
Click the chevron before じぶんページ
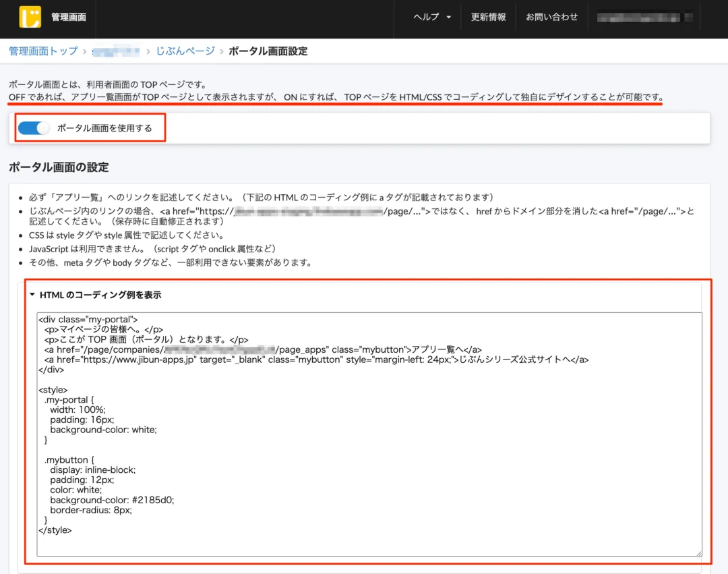(148, 51)
